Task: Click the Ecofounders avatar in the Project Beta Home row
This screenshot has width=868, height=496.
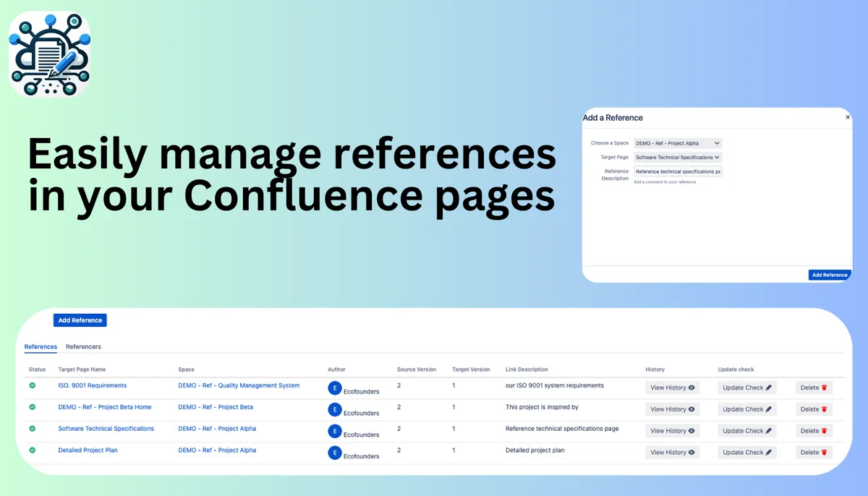Action: (334, 409)
